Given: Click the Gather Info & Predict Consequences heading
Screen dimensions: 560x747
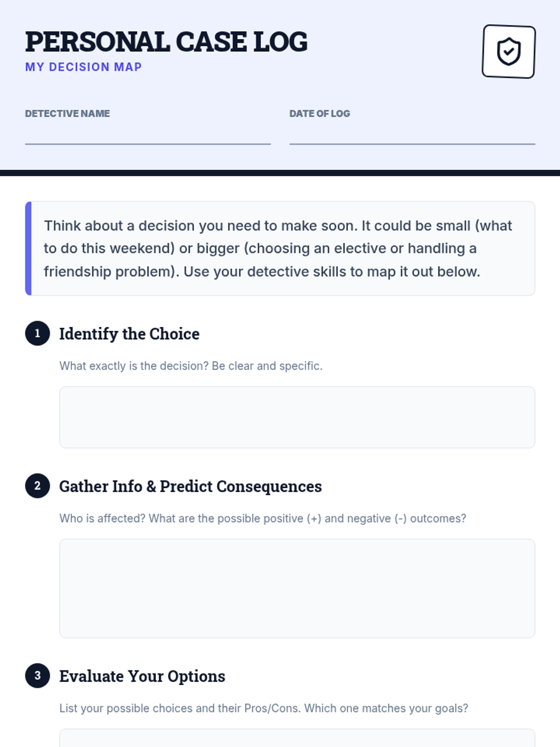Looking at the screenshot, I should point(190,486).
